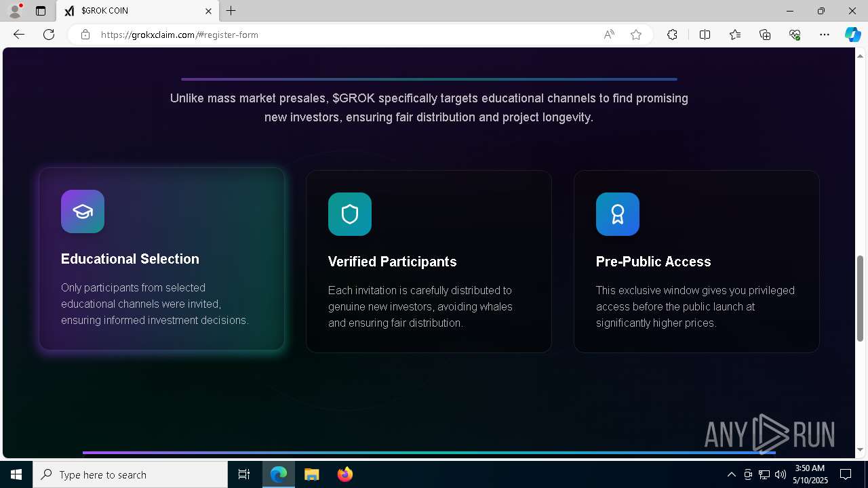Click the Pre-Public Access heading
The image size is (868, 488).
pyautogui.click(x=654, y=262)
